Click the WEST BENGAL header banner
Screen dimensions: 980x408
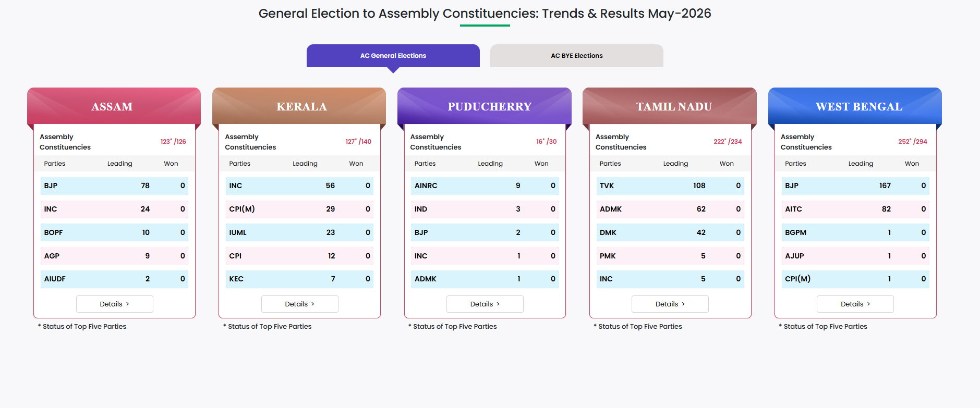[x=855, y=106]
